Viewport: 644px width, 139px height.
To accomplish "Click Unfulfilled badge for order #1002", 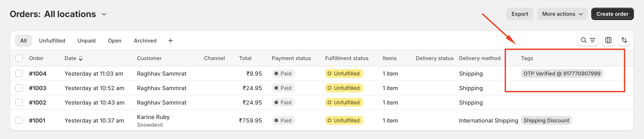I will coord(344,103).
